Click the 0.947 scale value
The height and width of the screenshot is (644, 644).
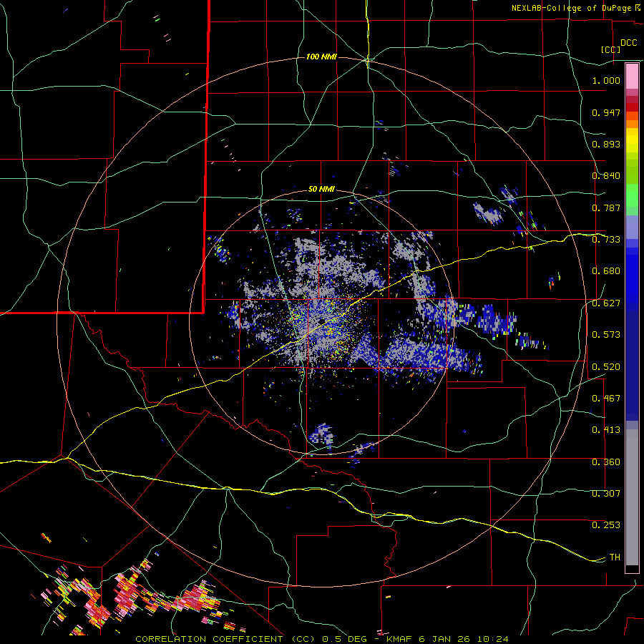pos(606,112)
